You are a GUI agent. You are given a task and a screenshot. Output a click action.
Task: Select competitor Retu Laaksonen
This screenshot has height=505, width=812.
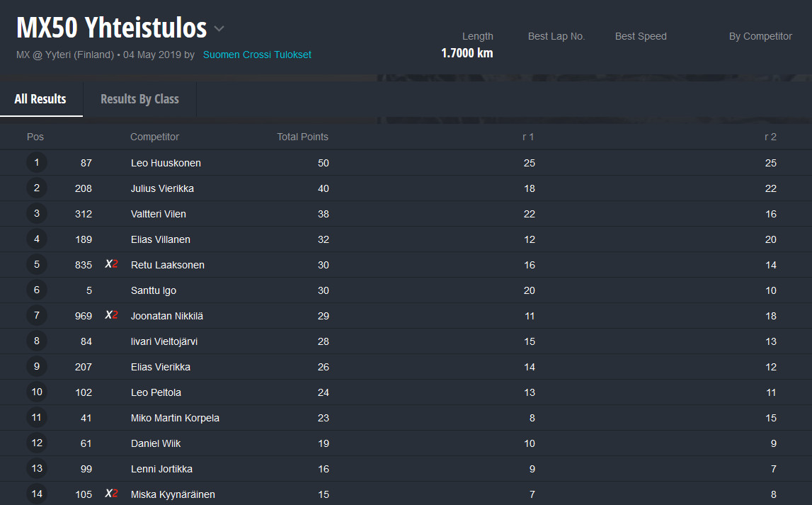(167, 265)
